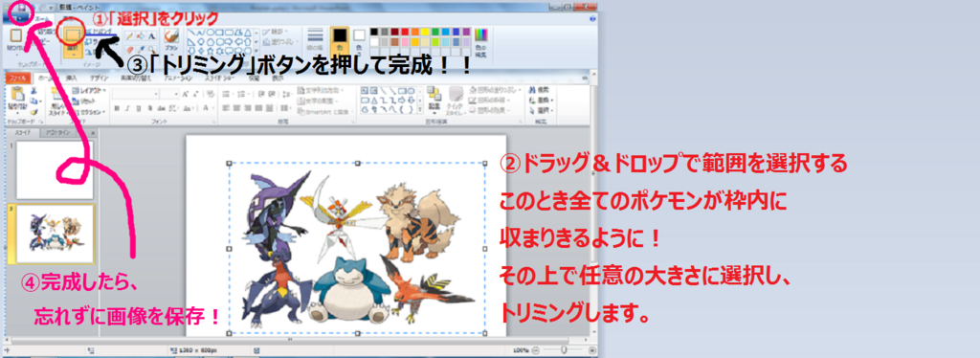Pick the black swatch in Paint's palette

(374, 32)
